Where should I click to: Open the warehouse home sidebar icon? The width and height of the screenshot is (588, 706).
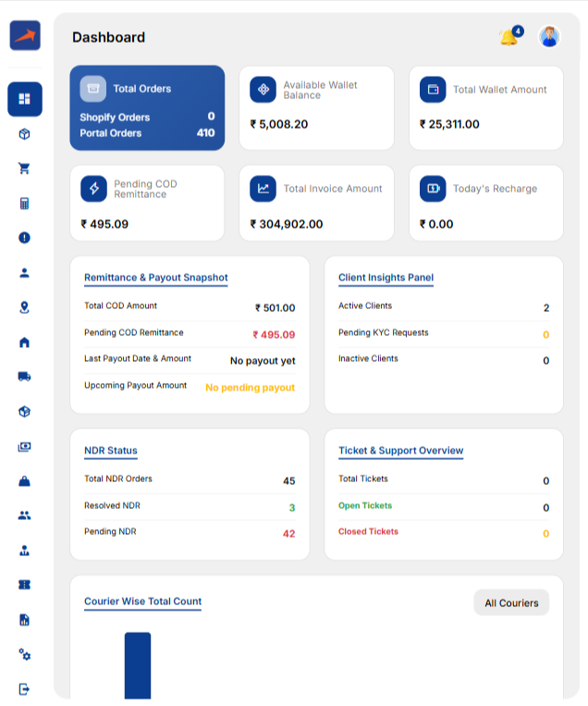24,342
